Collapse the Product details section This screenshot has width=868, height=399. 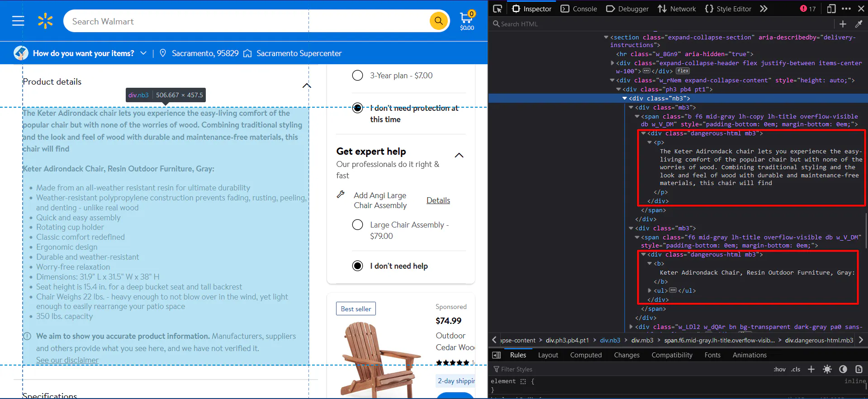coord(307,85)
